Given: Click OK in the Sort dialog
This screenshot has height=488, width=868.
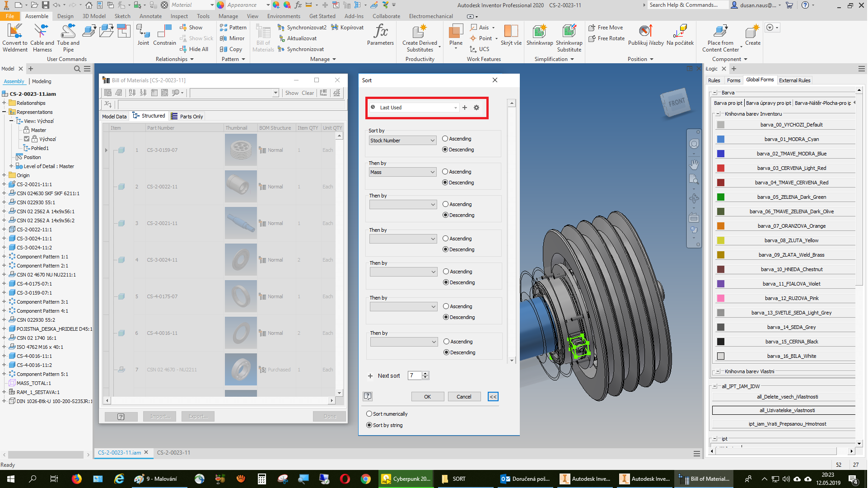Looking at the screenshot, I should click(427, 396).
